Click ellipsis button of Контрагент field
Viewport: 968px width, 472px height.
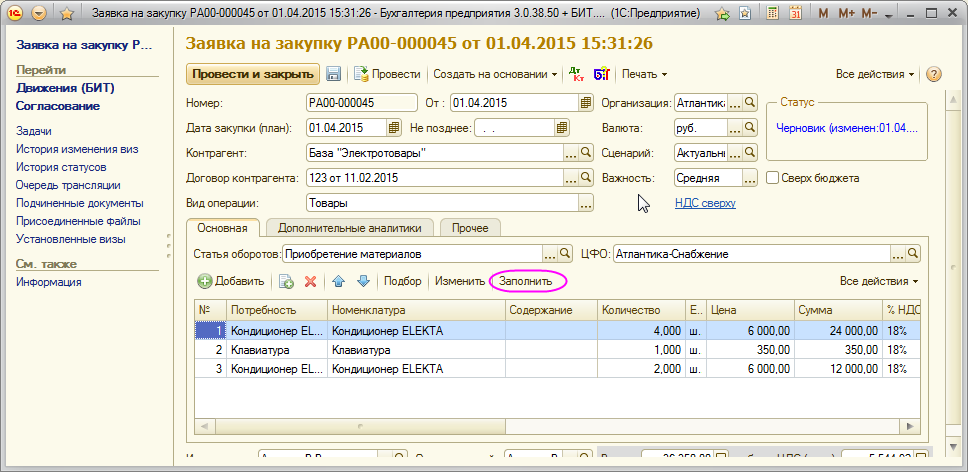(x=571, y=153)
